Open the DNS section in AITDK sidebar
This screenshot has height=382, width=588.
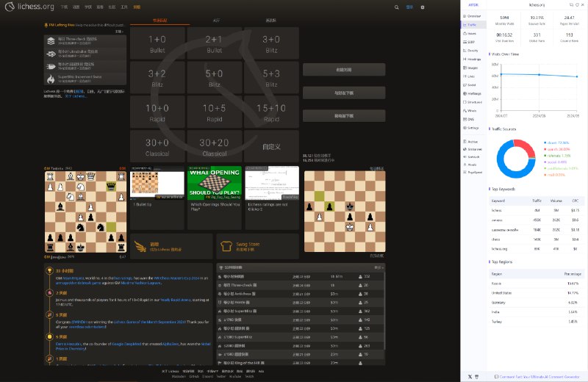point(473,119)
